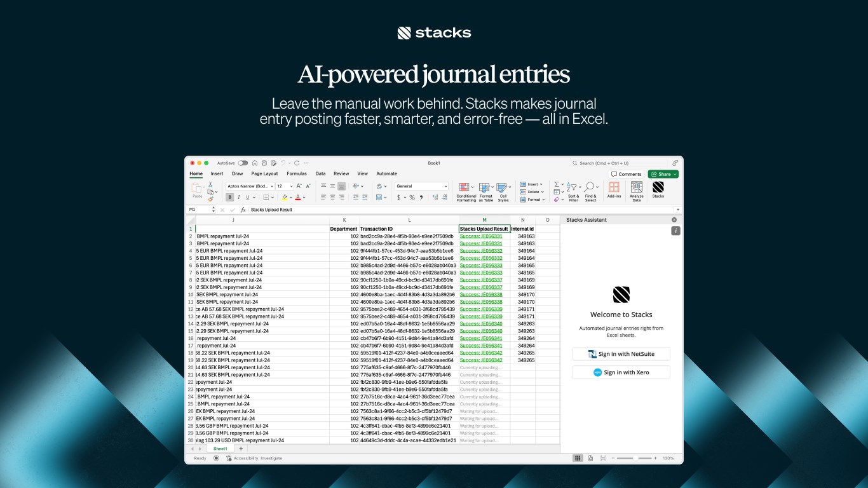The width and height of the screenshot is (868, 488).
Task: Adjust the zoom slider in the status bar
Action: pyautogui.click(x=635, y=458)
